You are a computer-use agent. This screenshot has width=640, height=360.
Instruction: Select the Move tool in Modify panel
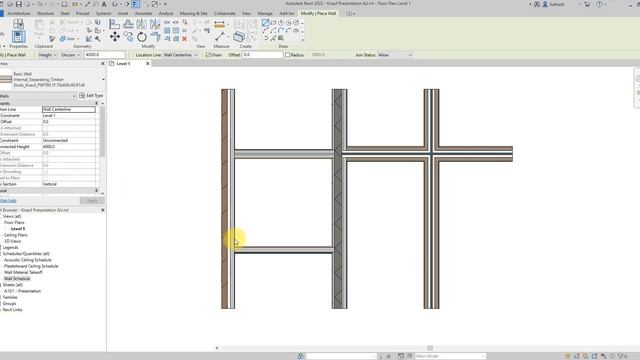coord(115,37)
